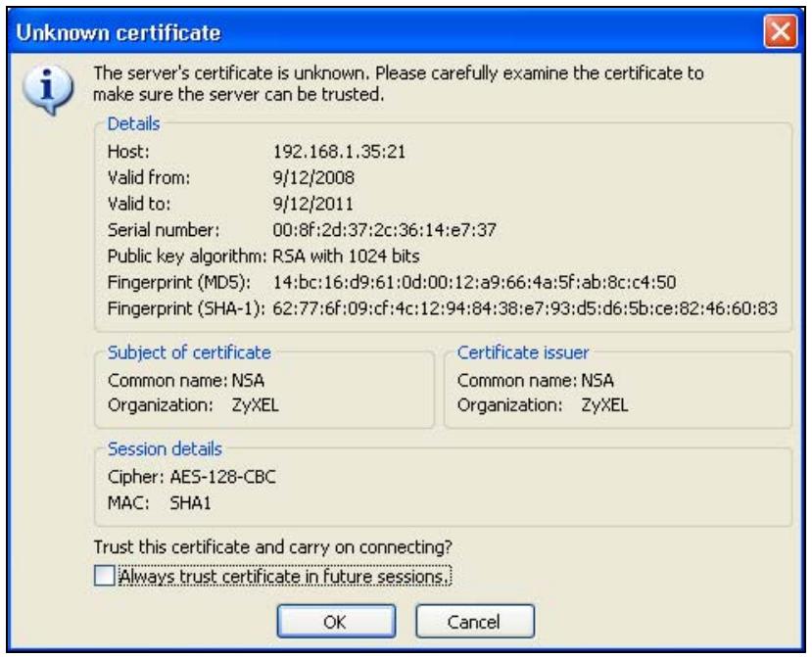Click 'Trust this certificate and carry on connecting?' text
The width and height of the screenshot is (812, 657).
(x=273, y=546)
